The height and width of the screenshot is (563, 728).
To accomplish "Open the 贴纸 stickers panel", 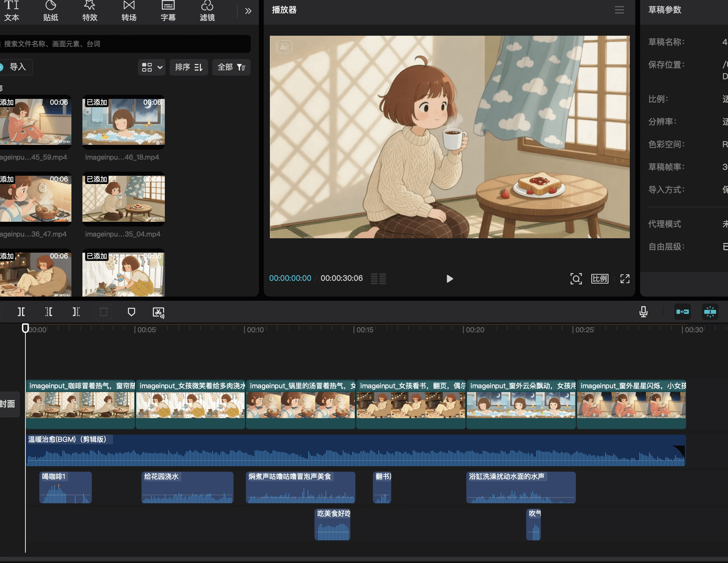I will click(x=51, y=10).
